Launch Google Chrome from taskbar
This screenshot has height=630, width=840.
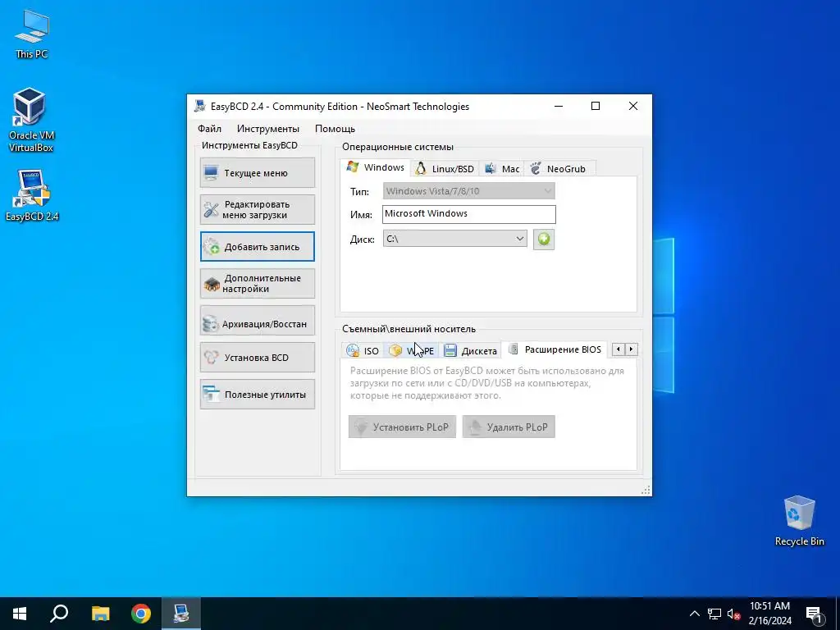tap(141, 614)
